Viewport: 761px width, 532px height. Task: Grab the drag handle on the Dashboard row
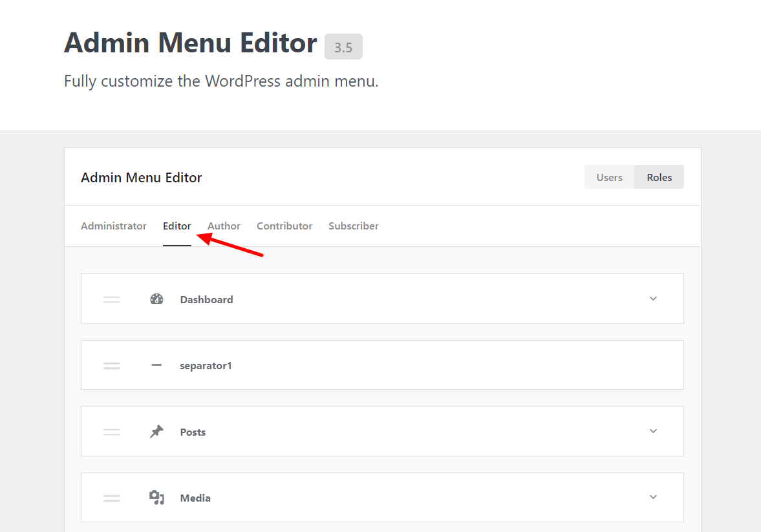click(x=112, y=299)
